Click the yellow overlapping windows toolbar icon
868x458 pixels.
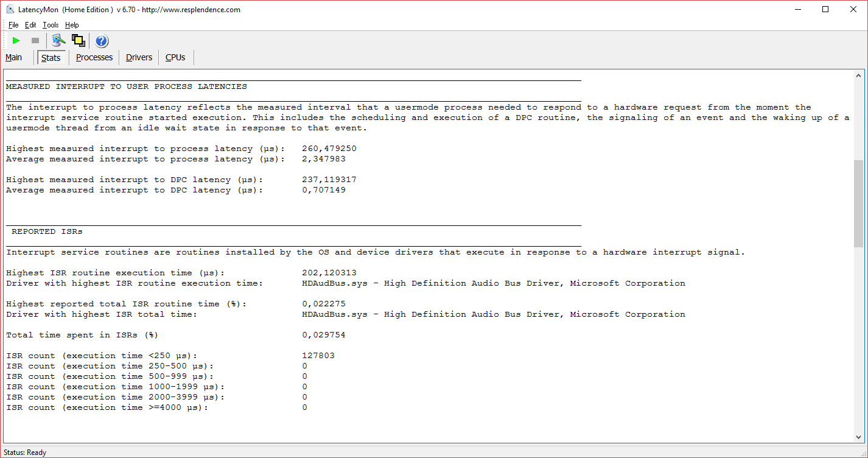point(78,41)
